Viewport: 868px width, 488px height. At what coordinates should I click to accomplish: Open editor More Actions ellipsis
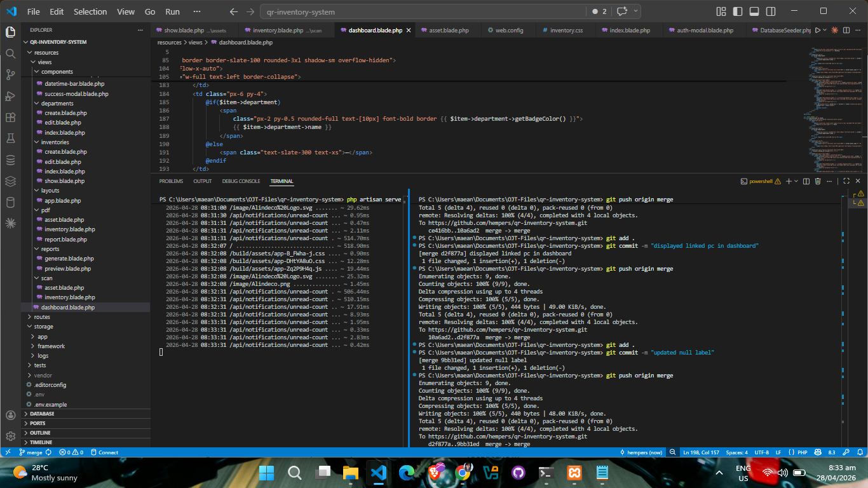click(x=859, y=30)
